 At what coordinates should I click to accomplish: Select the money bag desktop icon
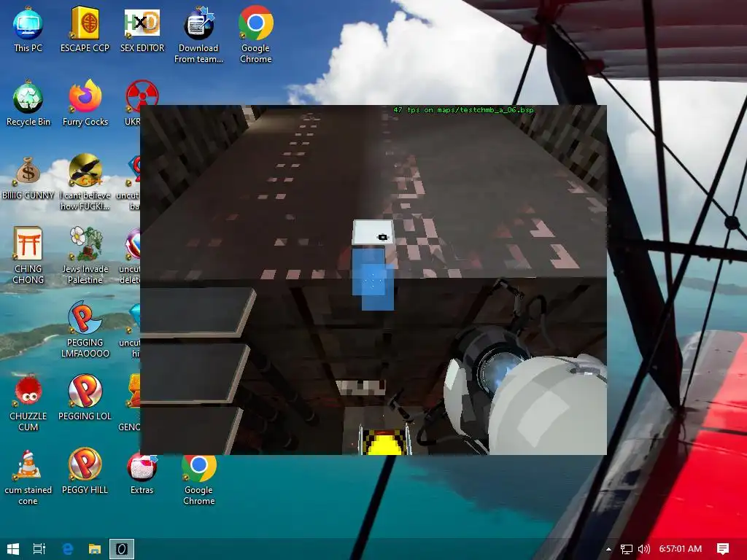pyautogui.click(x=28, y=177)
